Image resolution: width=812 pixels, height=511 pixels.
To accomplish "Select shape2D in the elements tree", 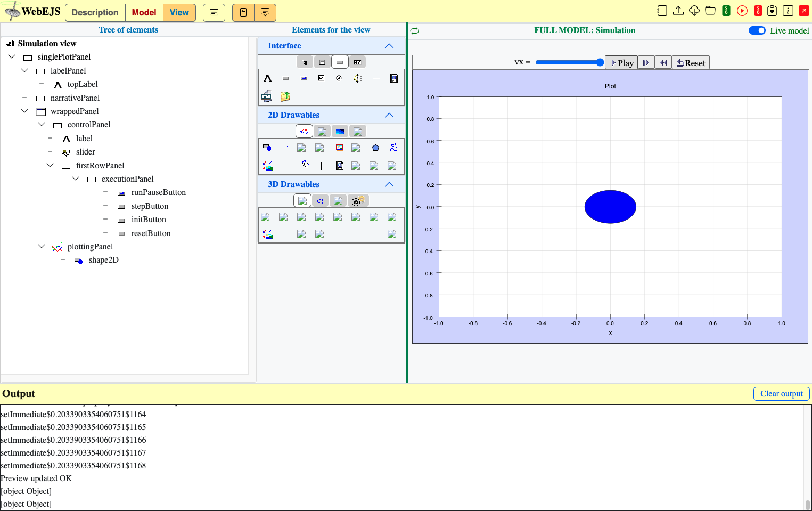I will [x=103, y=260].
